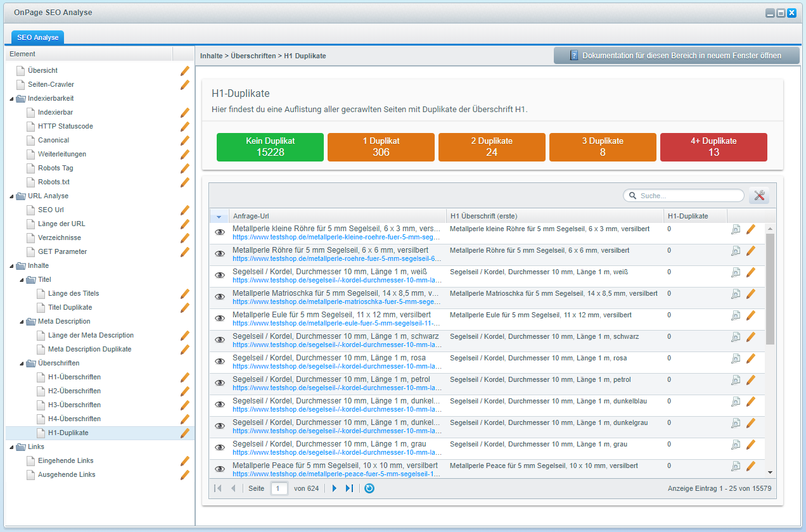This screenshot has width=806, height=532.
Task: Select H1-Duplikate in the tree
Action: 68,433
